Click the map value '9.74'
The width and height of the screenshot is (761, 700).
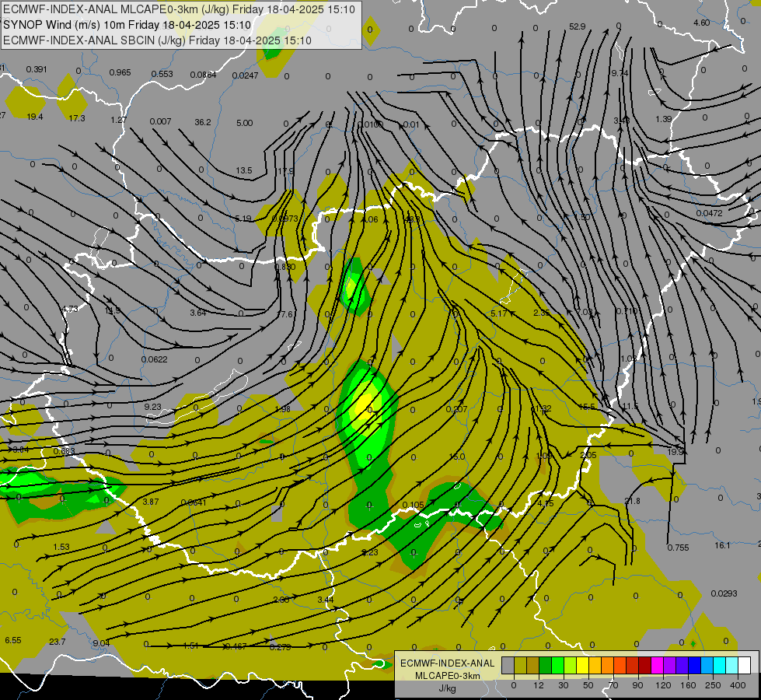tap(620, 73)
